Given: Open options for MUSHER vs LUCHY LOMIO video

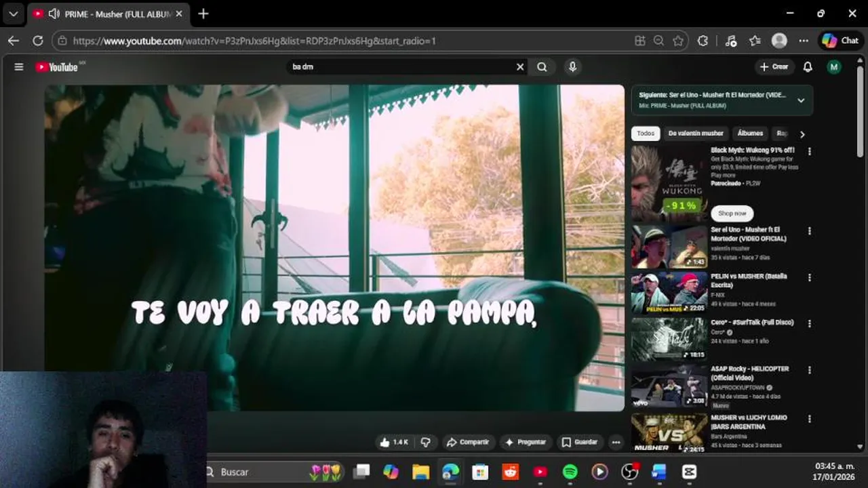Looking at the screenshot, I should click(809, 419).
